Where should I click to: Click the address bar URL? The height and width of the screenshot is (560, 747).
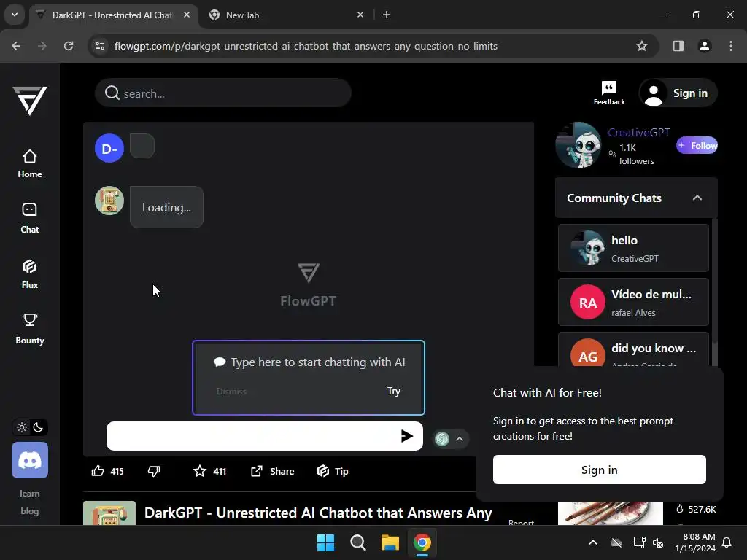306,46
